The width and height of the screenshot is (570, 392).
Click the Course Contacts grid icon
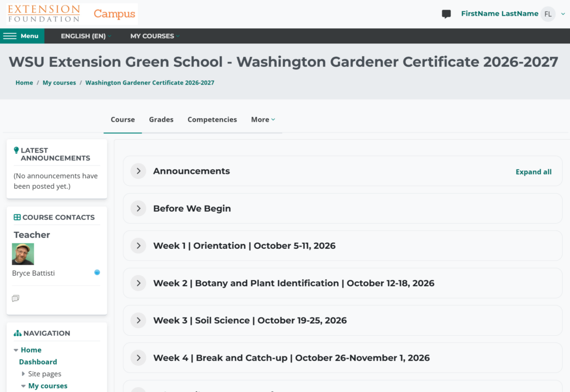17,217
